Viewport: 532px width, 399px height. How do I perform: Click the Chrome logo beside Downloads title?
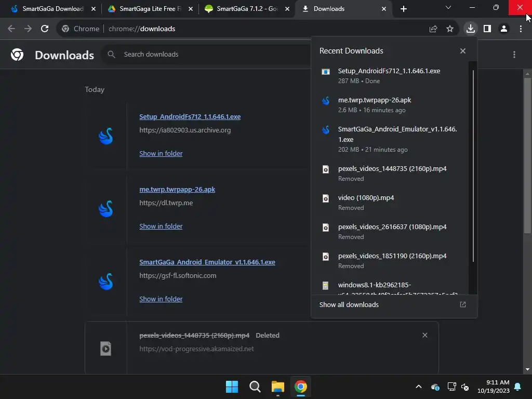click(17, 54)
